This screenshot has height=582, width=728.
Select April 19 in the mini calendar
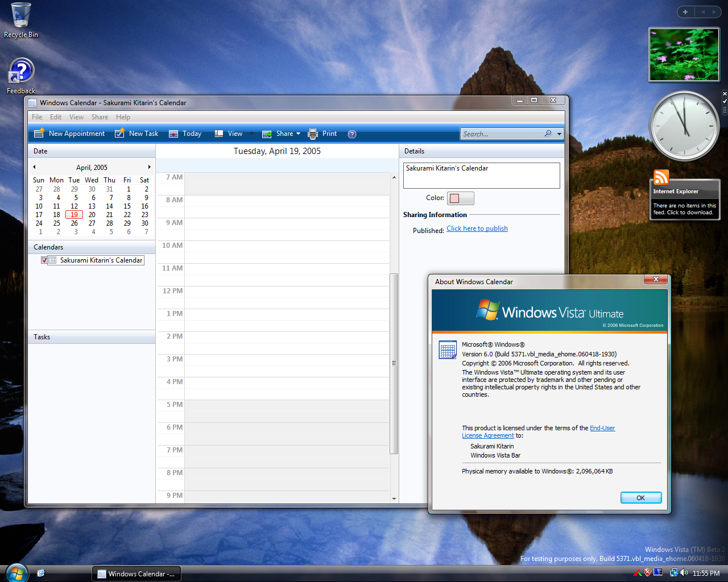tap(74, 215)
